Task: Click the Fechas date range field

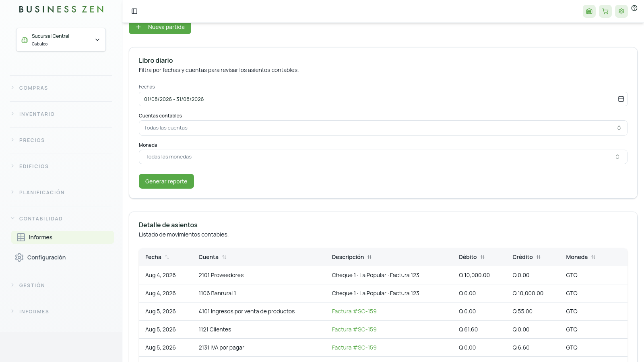Action: pos(383,99)
